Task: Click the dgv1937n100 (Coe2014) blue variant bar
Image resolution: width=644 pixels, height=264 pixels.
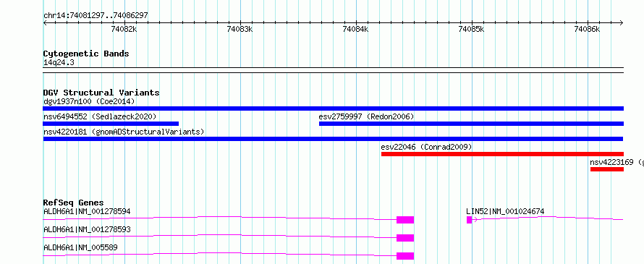Action: (333, 108)
